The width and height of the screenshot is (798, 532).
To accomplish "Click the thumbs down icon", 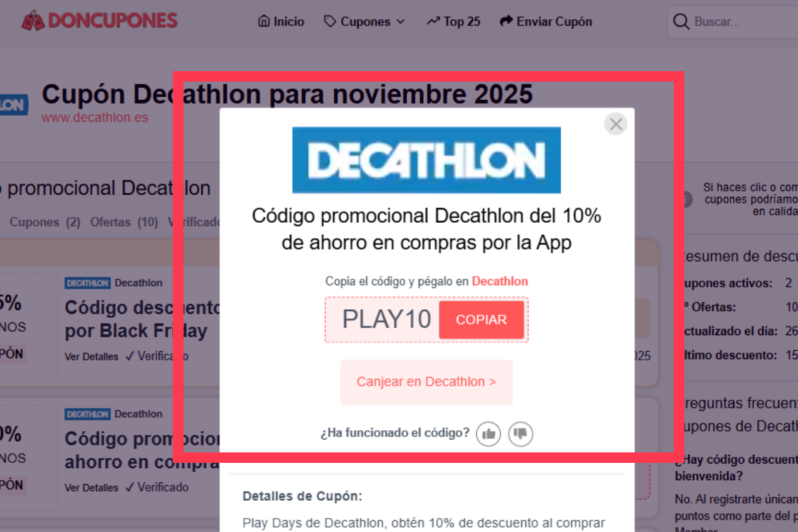I will click(521, 434).
